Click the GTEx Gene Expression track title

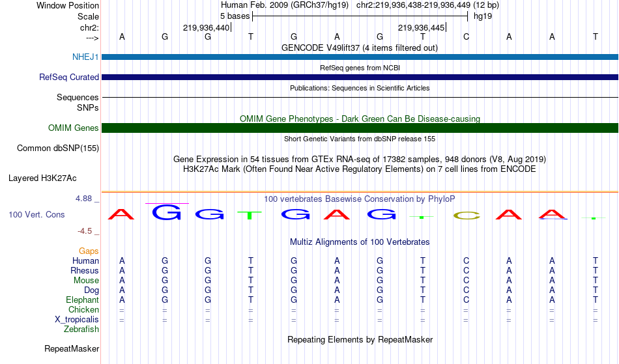pyautogui.click(x=360, y=160)
